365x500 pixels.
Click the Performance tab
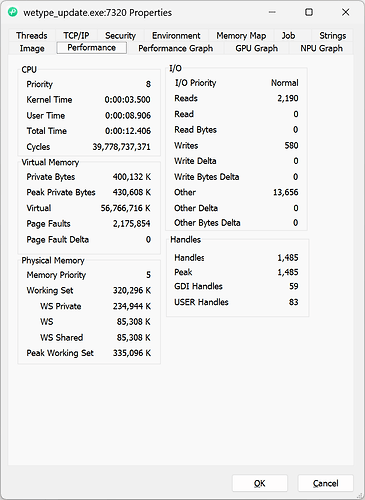(x=92, y=48)
